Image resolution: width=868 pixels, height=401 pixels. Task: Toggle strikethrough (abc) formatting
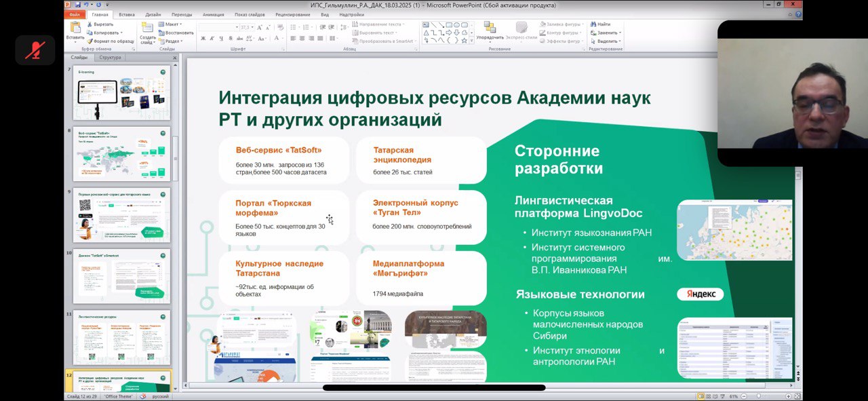239,39
